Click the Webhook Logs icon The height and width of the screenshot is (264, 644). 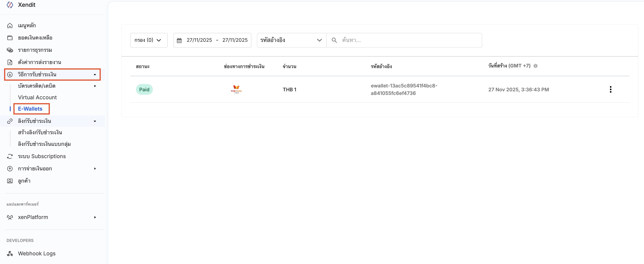(10, 254)
